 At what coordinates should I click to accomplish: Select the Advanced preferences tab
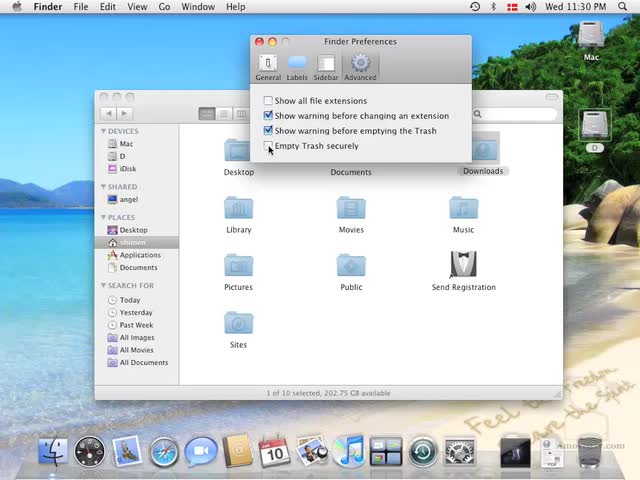[360, 67]
